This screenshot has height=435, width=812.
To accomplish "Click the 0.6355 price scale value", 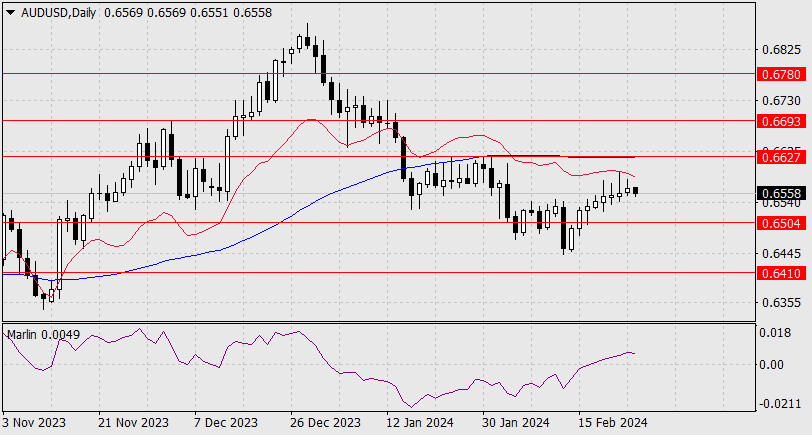I will [781, 302].
